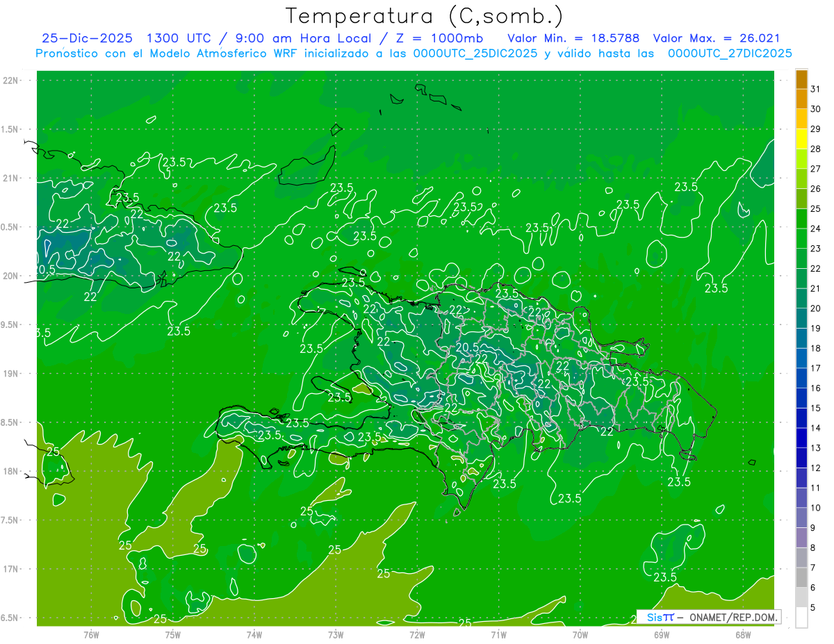The height and width of the screenshot is (644, 834).
Task: Click the '73W' longitude axis label
Action: coord(336,634)
